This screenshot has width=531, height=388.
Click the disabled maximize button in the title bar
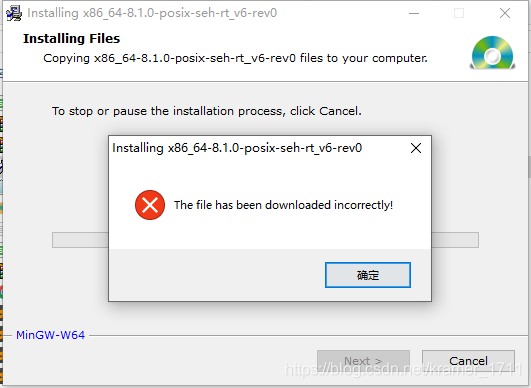(x=459, y=14)
